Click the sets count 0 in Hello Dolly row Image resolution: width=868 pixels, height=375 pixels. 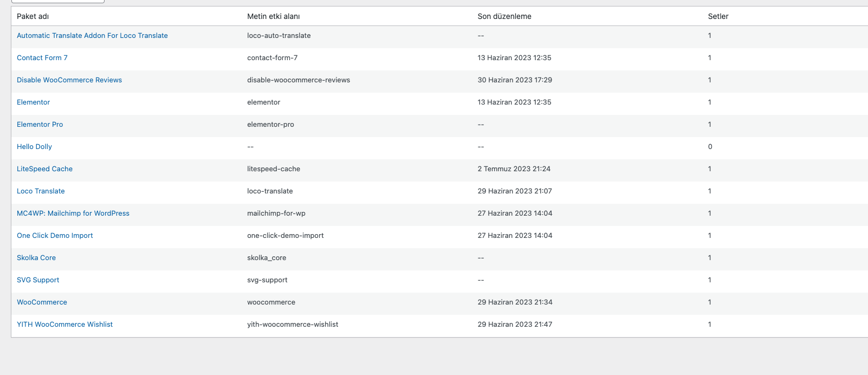(x=710, y=147)
